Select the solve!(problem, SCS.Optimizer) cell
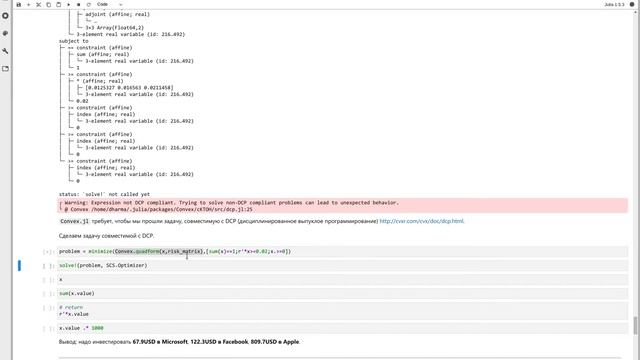The image size is (640, 360). click(342, 265)
